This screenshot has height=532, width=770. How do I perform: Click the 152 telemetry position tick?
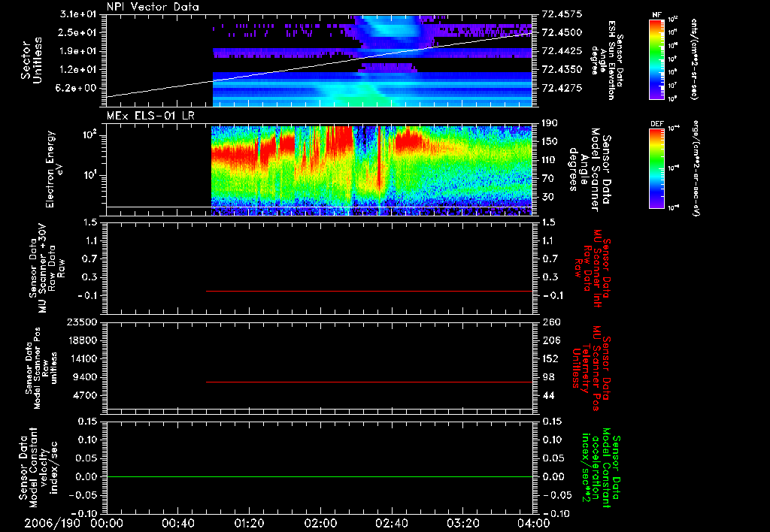(550, 358)
